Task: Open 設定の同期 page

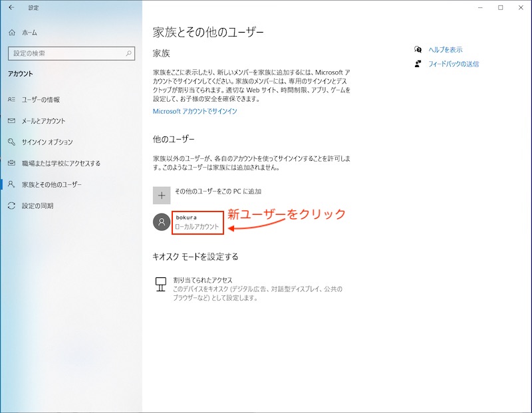Action: click(x=37, y=206)
